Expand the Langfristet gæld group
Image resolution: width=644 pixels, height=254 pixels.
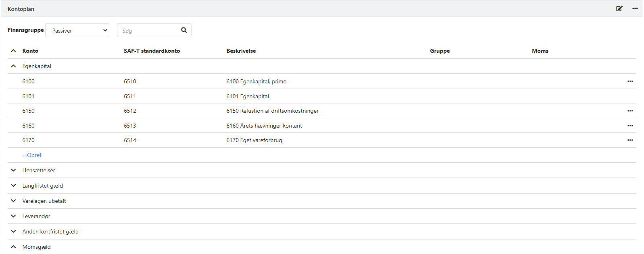coord(13,186)
